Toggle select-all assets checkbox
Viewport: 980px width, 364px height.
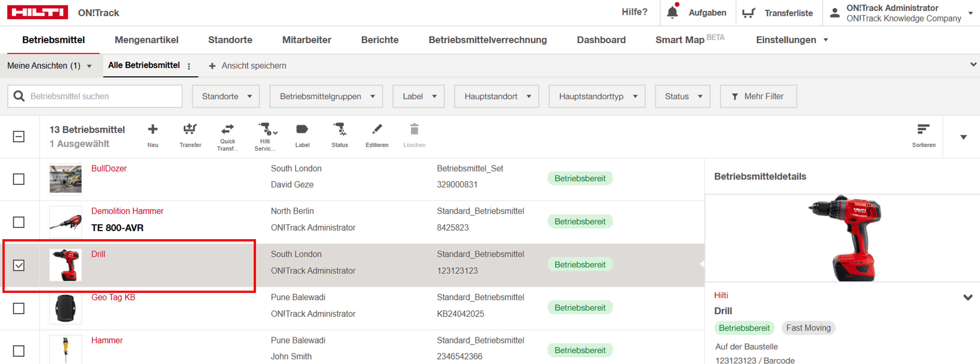tap(19, 136)
